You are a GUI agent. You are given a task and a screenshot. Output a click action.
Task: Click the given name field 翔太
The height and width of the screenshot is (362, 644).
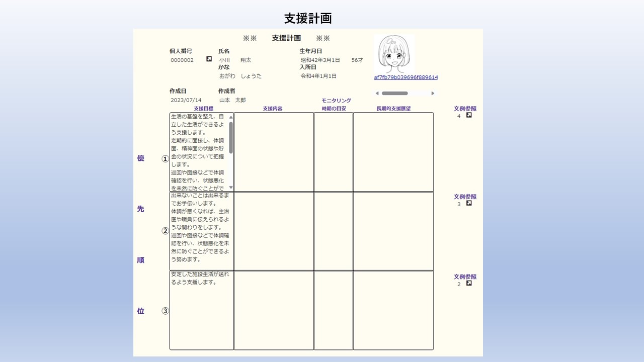(x=246, y=60)
